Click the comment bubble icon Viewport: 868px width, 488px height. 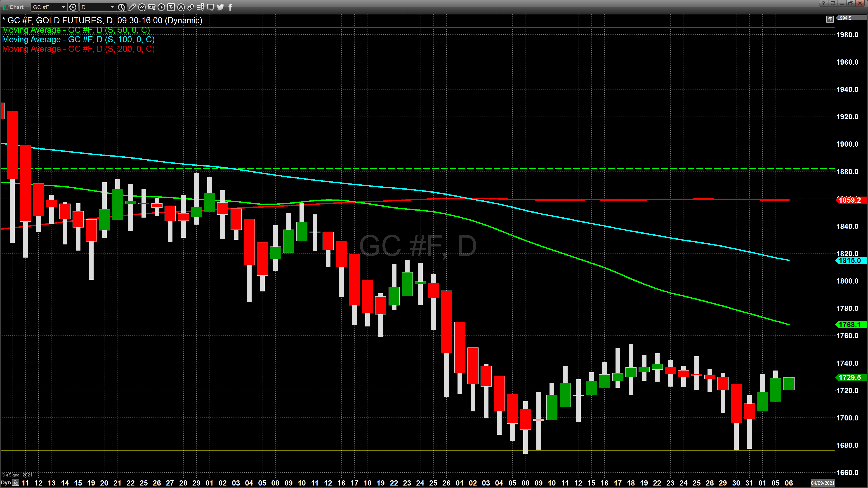tap(210, 7)
